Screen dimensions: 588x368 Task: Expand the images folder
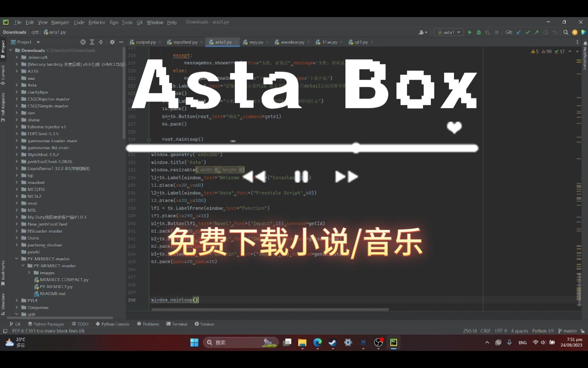29,273
